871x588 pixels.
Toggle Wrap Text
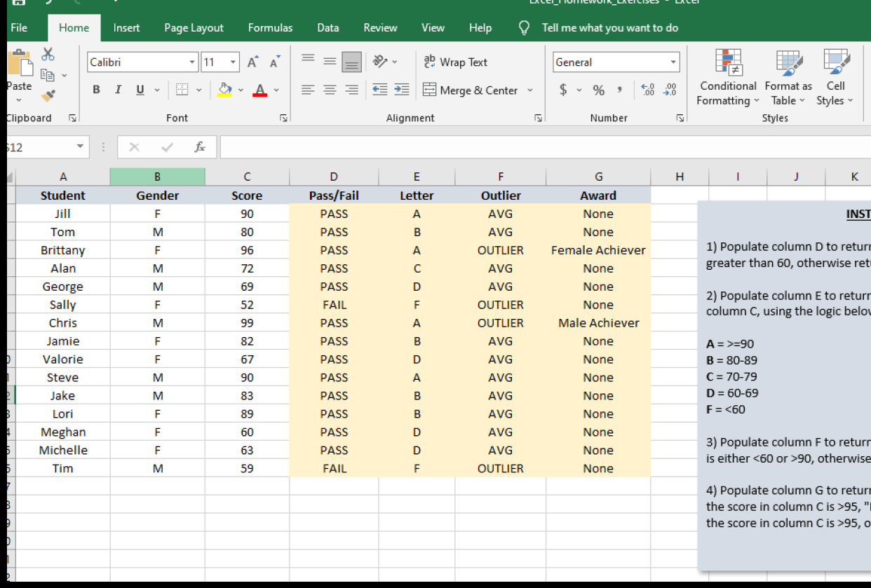pos(456,62)
